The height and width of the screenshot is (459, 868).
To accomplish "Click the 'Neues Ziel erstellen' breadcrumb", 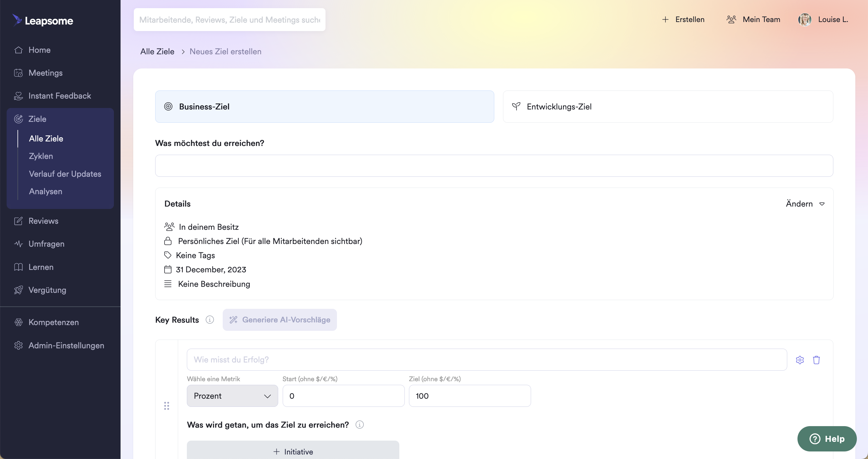I will pos(225,52).
